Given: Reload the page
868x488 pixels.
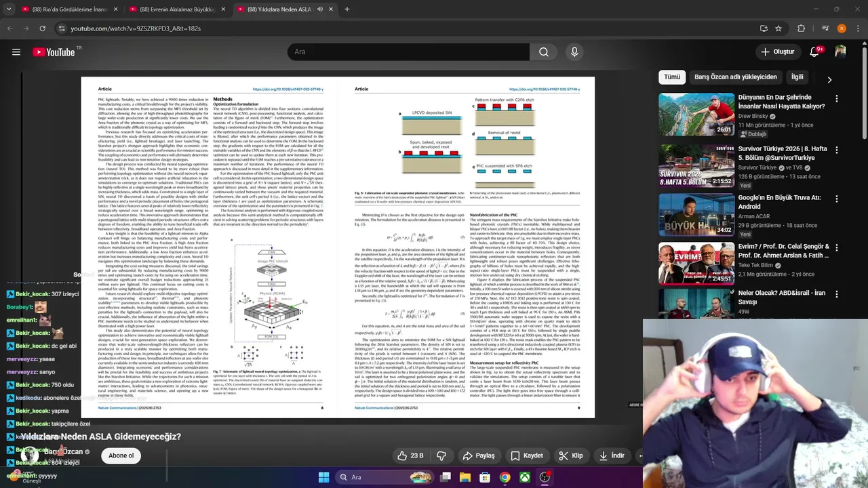Looking at the screenshot, I should [x=42, y=28].
